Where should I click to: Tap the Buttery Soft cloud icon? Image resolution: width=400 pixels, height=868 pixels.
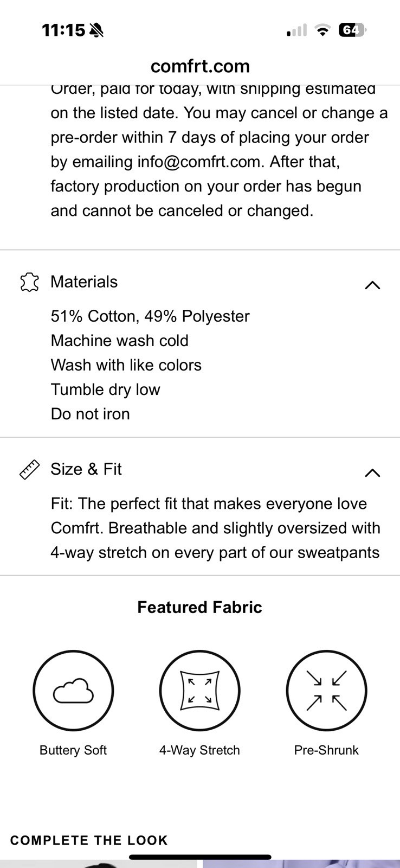tap(73, 691)
